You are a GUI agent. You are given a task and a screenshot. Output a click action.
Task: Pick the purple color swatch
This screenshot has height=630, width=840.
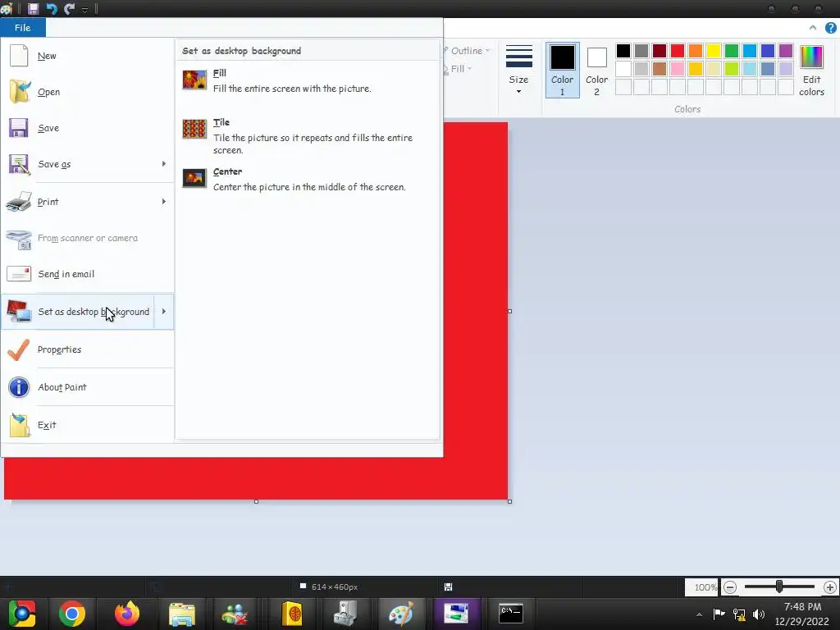[x=785, y=51]
